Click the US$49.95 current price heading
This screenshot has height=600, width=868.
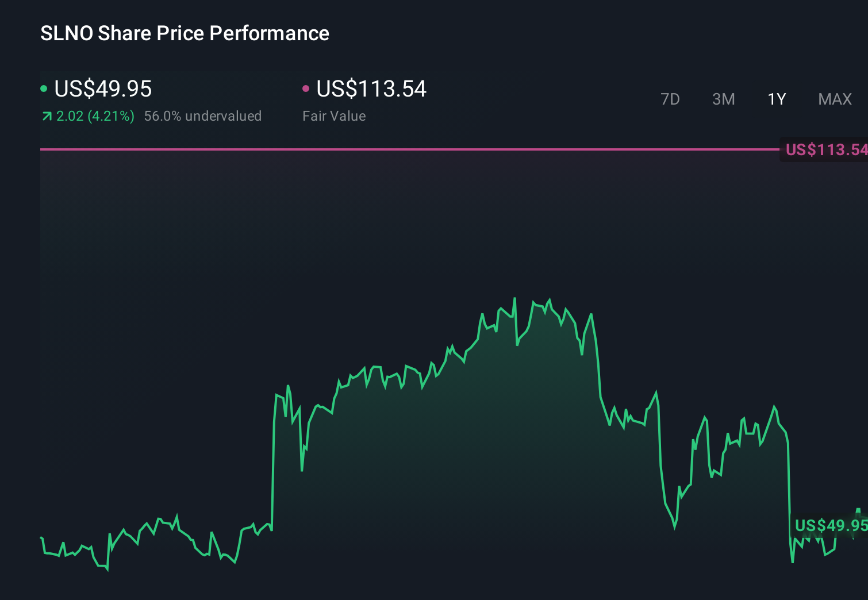point(102,89)
